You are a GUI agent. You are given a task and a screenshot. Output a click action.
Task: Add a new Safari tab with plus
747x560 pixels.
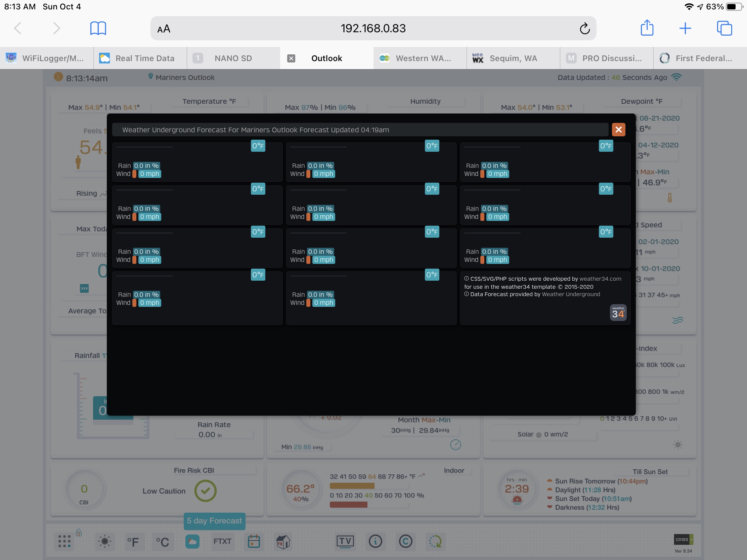685,28
